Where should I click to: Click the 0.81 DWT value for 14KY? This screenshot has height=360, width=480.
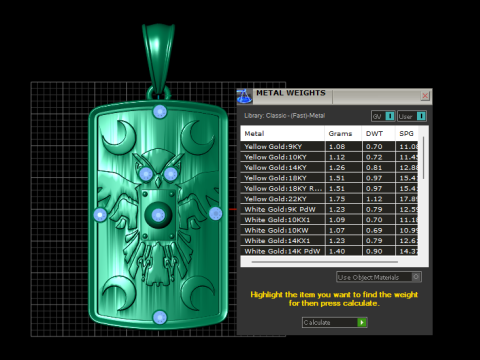click(x=374, y=168)
